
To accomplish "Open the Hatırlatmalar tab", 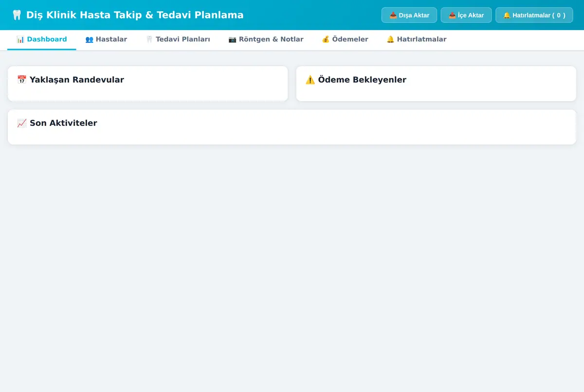I will tap(416, 39).
